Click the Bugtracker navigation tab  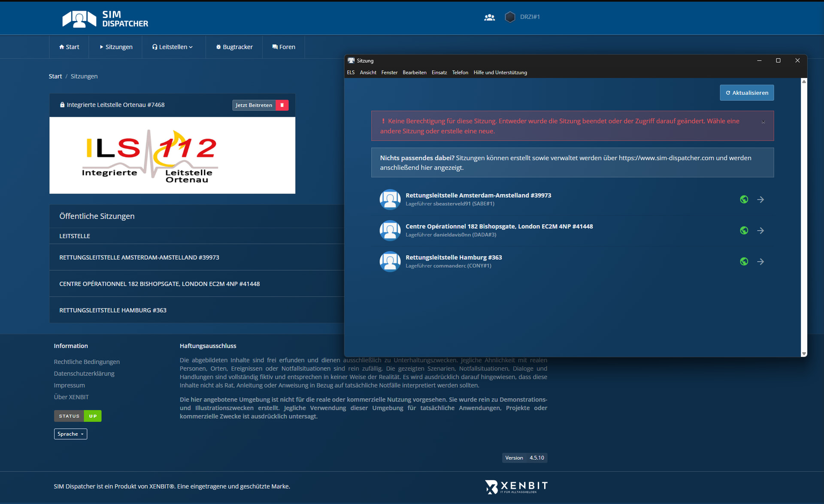[234, 47]
